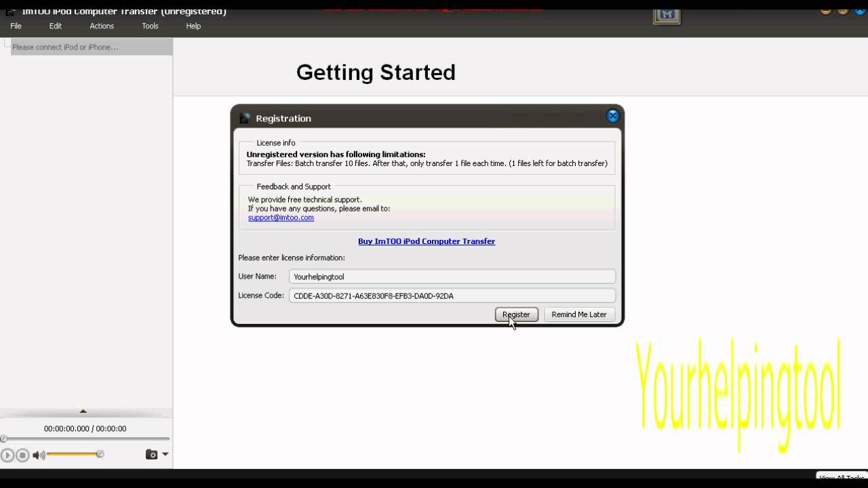The width and height of the screenshot is (868, 488).
Task: Click the Remind Me Later button
Action: click(579, 314)
